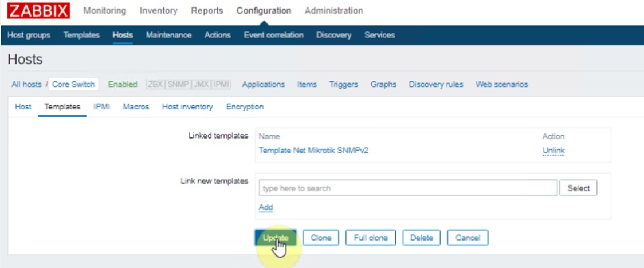Click the Update button
Screen dimensions: 644x268
click(x=275, y=238)
